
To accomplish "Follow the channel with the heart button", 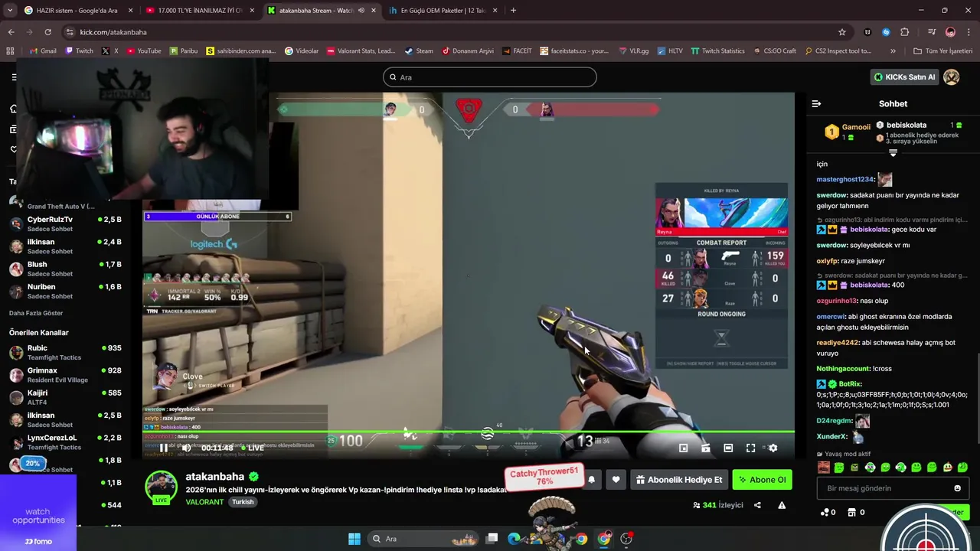I will (x=616, y=480).
